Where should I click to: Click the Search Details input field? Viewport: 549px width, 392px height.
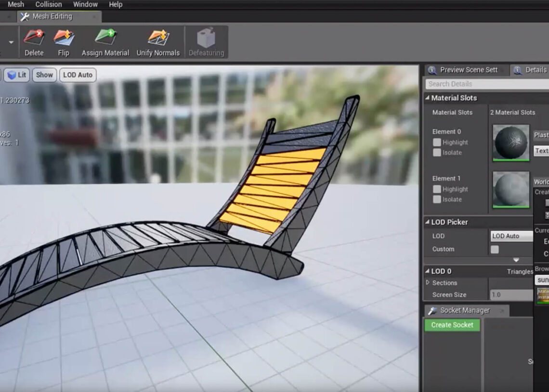point(486,84)
